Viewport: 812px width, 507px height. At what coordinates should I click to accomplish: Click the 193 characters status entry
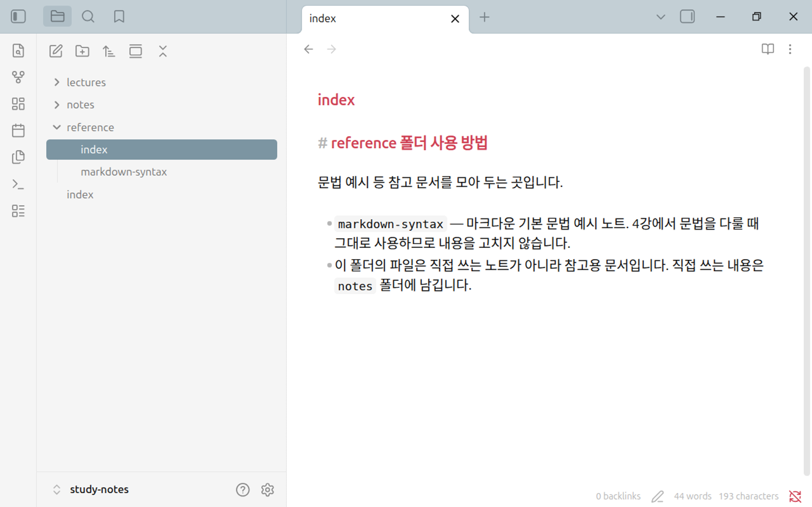click(x=749, y=496)
